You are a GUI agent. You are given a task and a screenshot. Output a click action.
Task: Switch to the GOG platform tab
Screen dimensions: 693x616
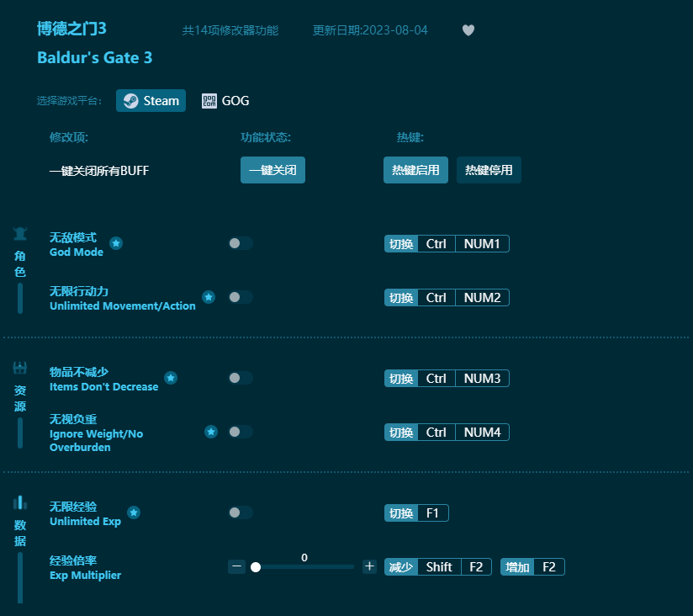(225, 100)
